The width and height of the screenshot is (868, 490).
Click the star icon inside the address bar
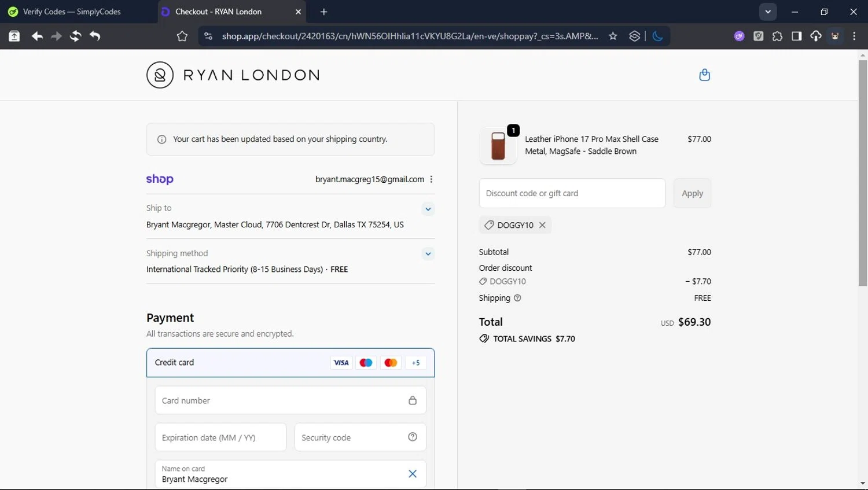(613, 36)
